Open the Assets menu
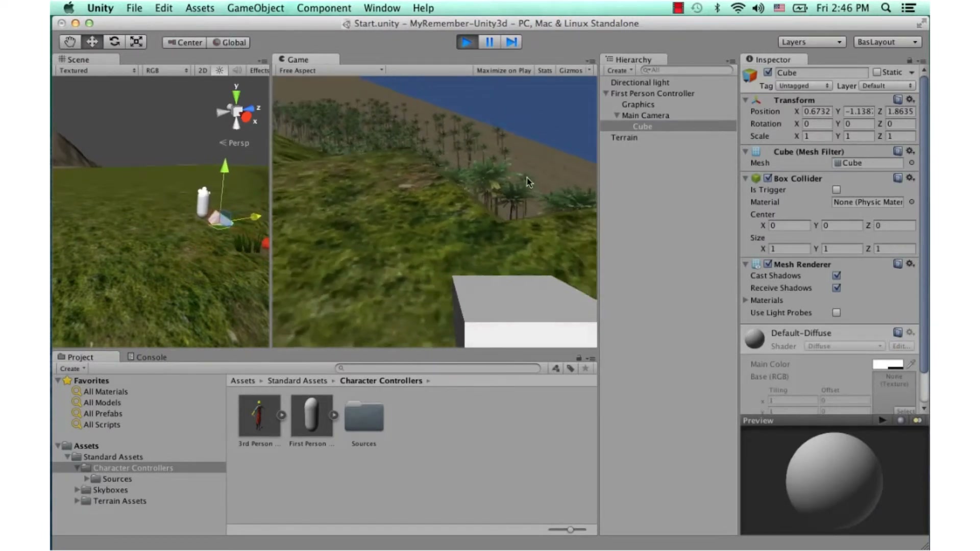 (x=200, y=8)
